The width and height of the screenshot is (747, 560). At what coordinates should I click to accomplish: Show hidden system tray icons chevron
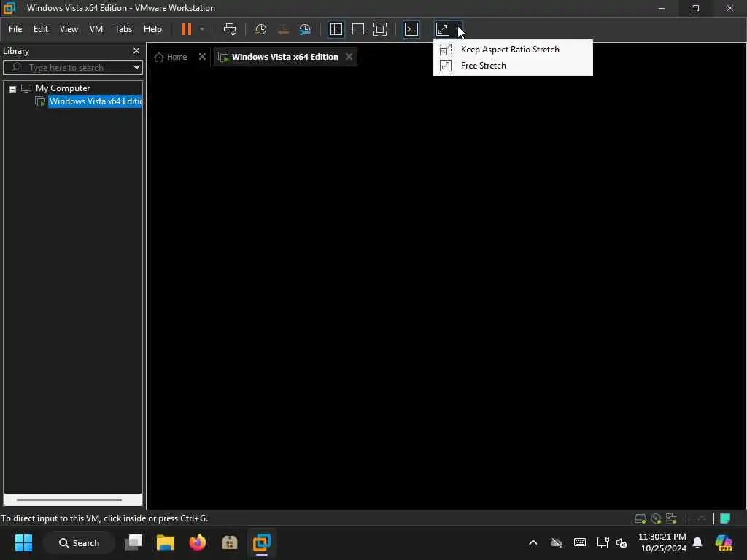point(533,542)
